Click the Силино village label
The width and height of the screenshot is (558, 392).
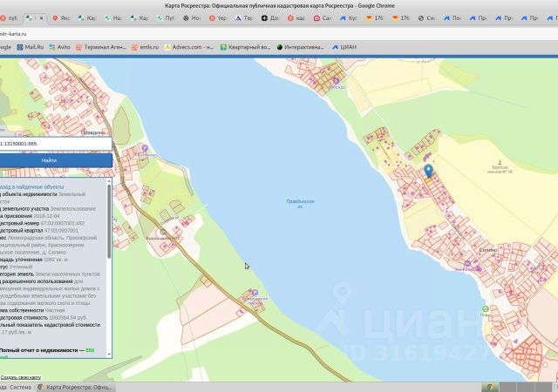488,250
